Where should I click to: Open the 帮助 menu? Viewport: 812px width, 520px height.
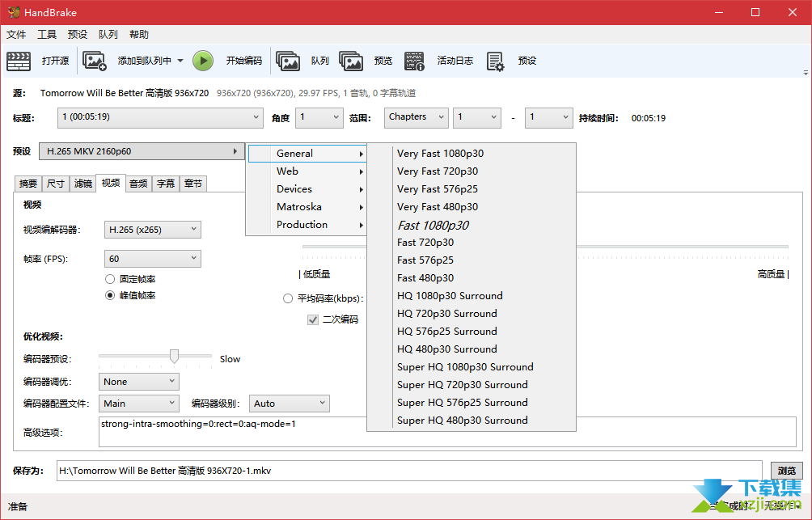(139, 35)
